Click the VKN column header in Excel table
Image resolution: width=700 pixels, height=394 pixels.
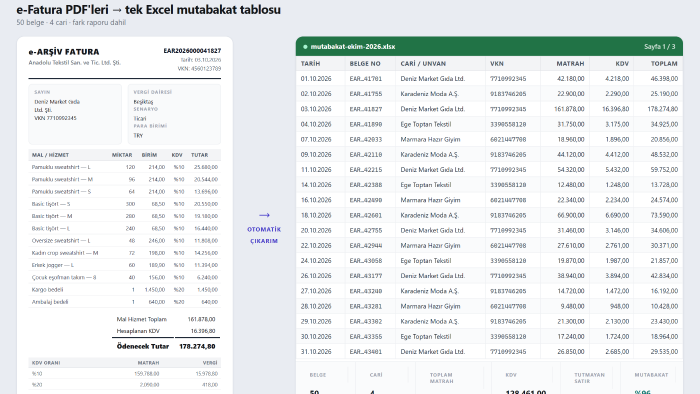[x=496, y=63]
